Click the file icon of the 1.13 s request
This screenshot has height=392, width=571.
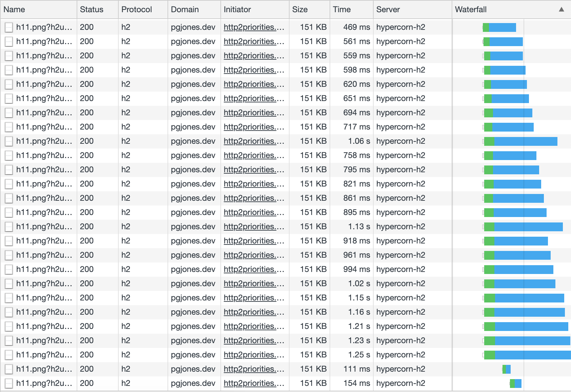coord(9,227)
